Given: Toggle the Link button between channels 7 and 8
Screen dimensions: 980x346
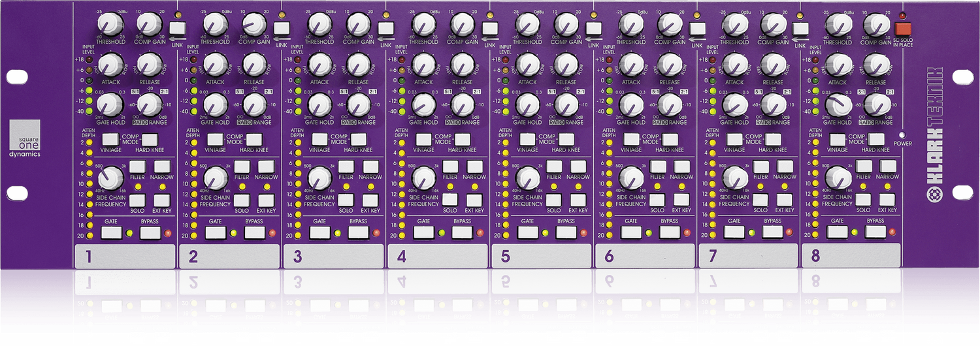Looking at the screenshot, I should 801,28.
